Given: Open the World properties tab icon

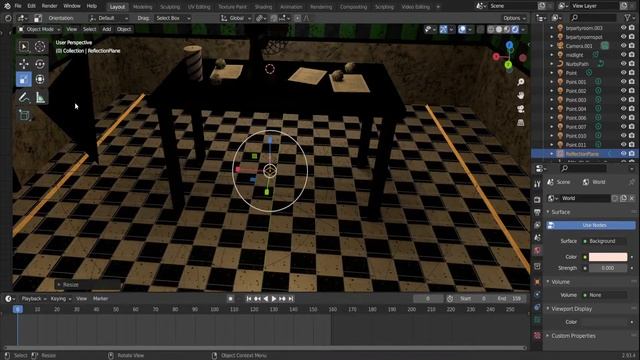Looking at the screenshot, I should coord(537,251).
